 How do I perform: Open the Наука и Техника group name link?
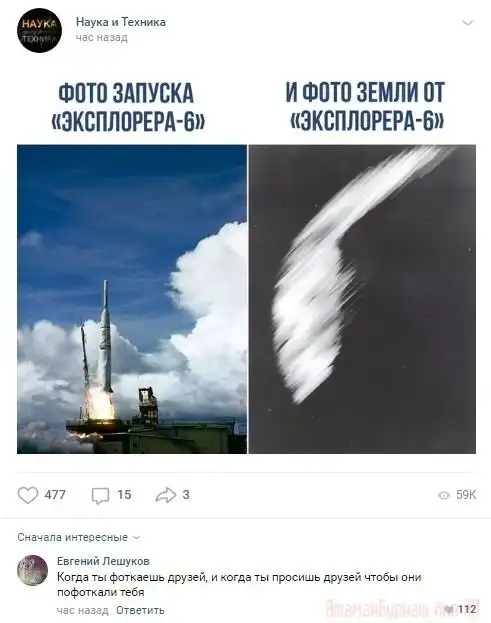click(x=121, y=22)
